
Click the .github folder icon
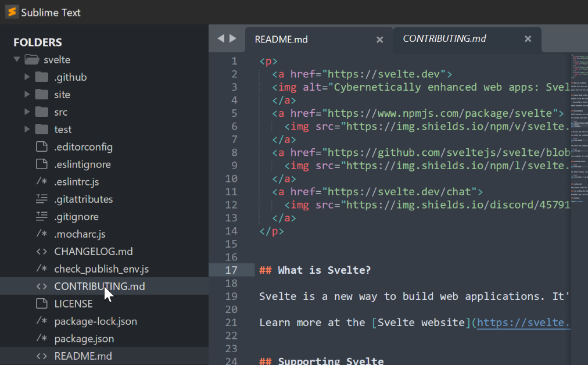point(42,77)
